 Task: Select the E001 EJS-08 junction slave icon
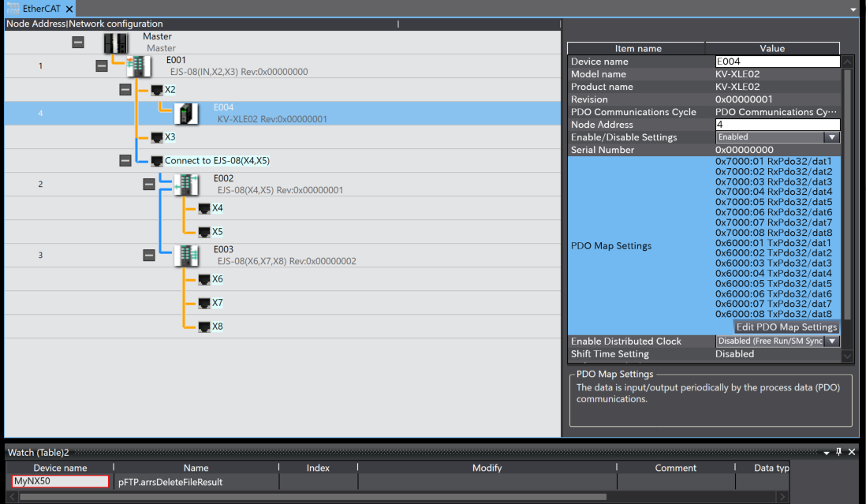[139, 66]
